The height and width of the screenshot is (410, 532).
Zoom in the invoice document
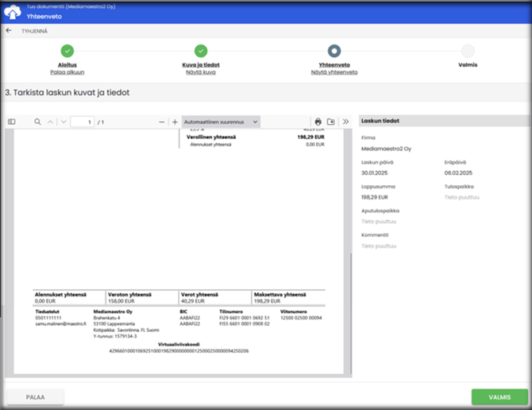[175, 122]
